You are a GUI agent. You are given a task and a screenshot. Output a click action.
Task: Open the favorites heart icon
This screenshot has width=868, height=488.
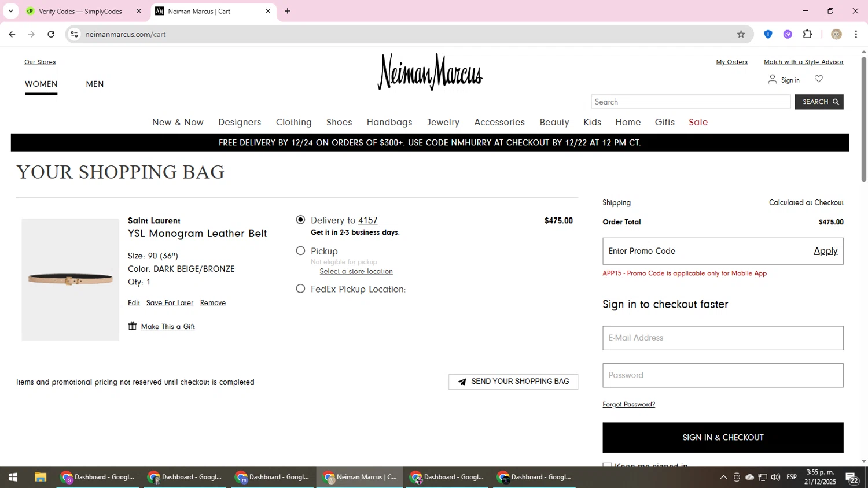coord(818,79)
